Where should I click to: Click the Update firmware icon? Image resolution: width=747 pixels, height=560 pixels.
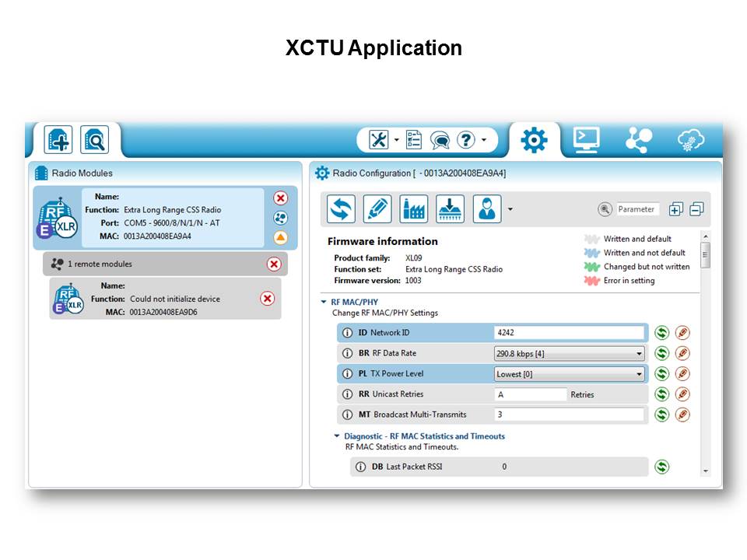click(450, 209)
